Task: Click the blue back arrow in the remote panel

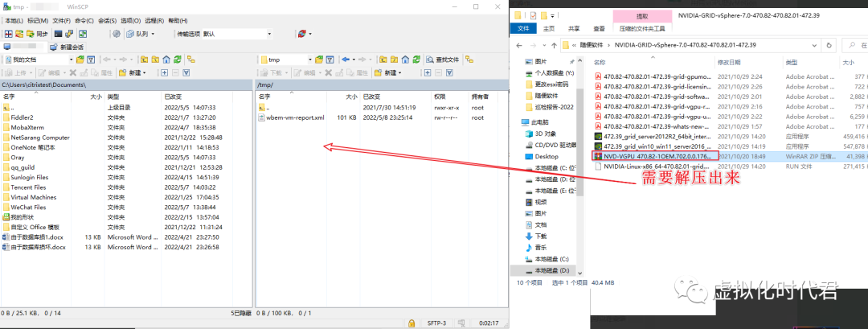Action: 346,60
